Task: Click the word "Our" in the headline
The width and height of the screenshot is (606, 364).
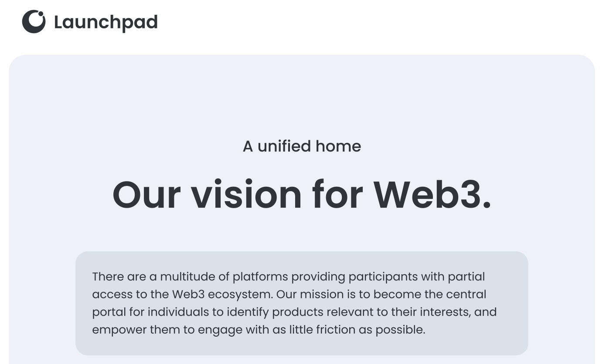Action: pyautogui.click(x=146, y=195)
